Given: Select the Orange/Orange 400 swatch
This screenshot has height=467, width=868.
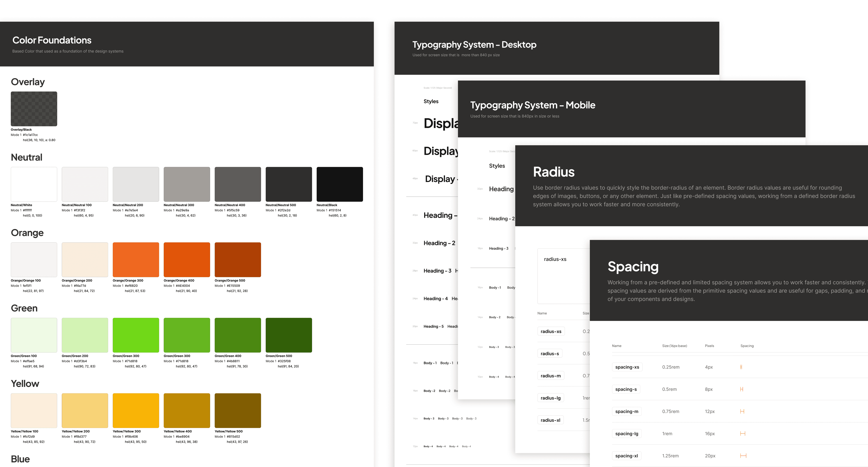Looking at the screenshot, I should pos(187,260).
